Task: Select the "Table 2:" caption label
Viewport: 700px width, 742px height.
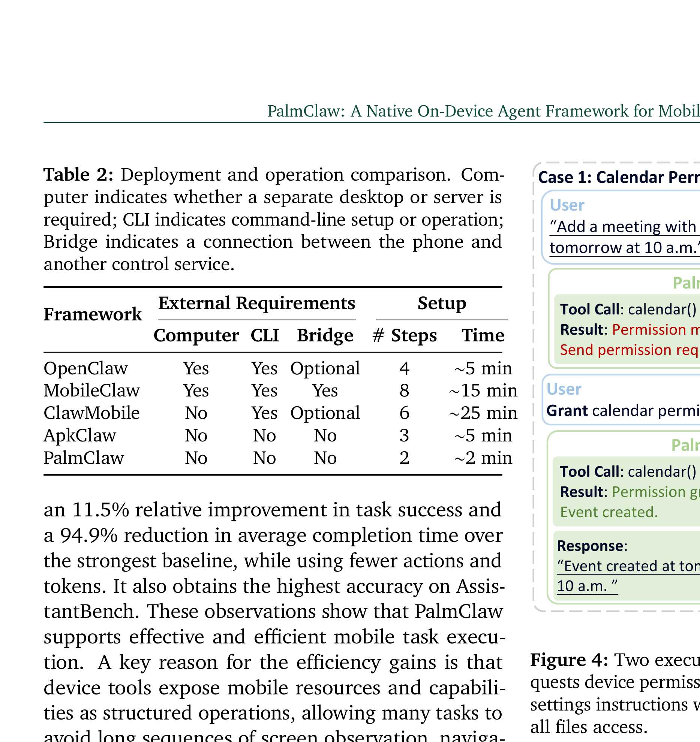Action: pos(78,175)
